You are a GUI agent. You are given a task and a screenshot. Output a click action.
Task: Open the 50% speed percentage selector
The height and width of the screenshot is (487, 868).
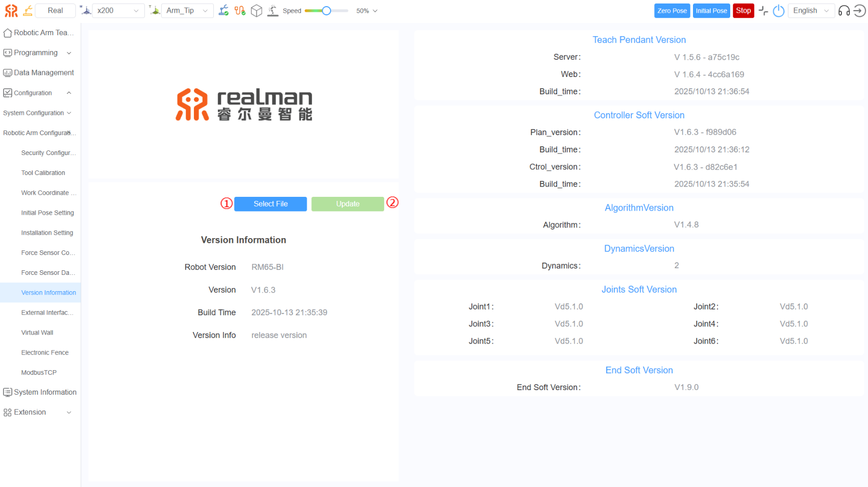[366, 11]
